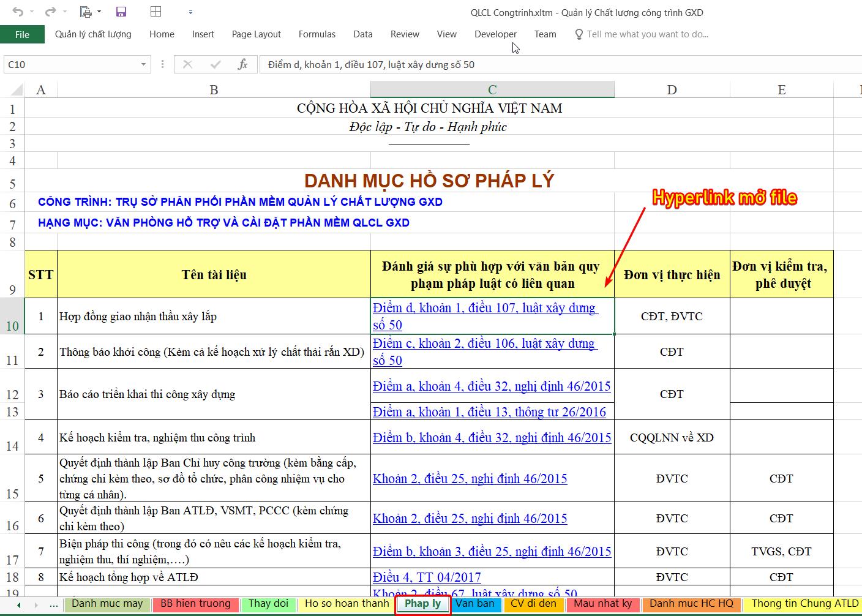Open the Review ribbon tab
862x616 pixels.
pyautogui.click(x=405, y=34)
